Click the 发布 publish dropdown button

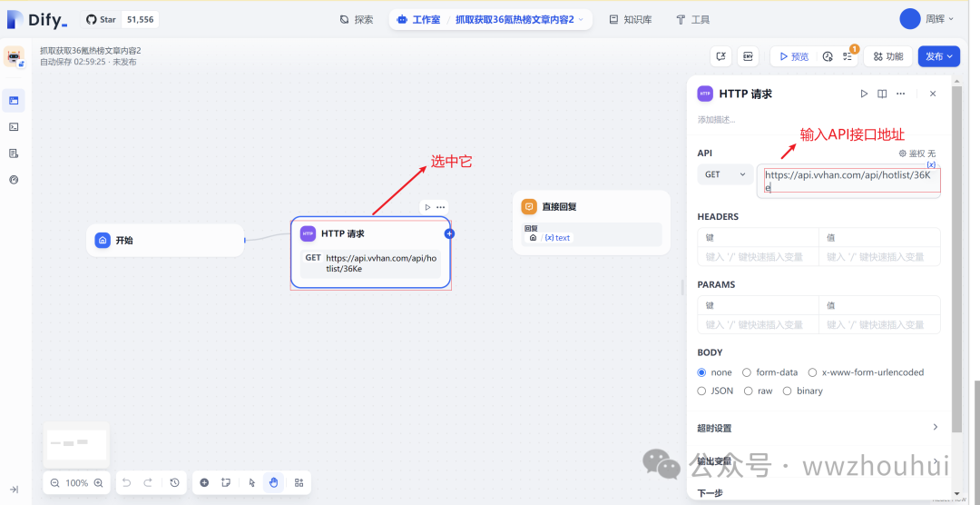click(x=939, y=56)
